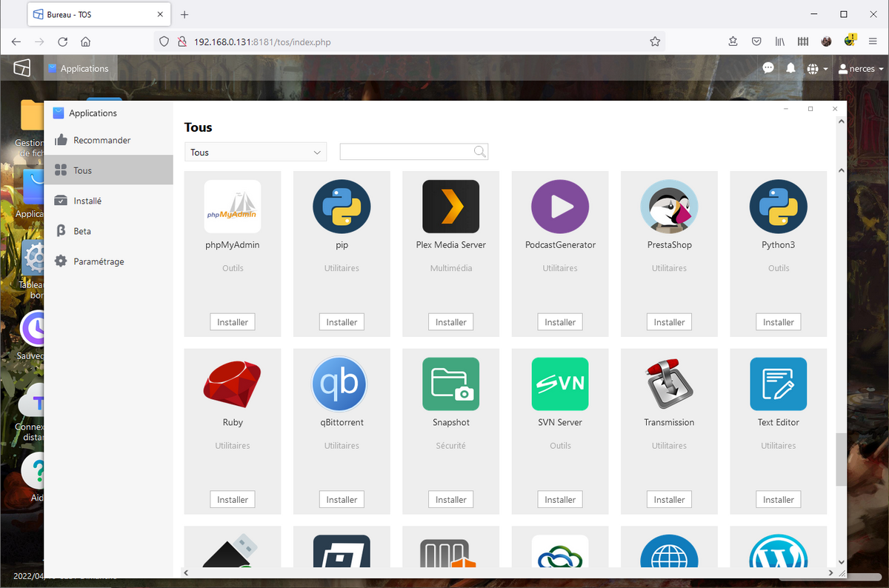Click the Multimédia category label
Image resolution: width=889 pixels, height=588 pixels.
point(451,268)
